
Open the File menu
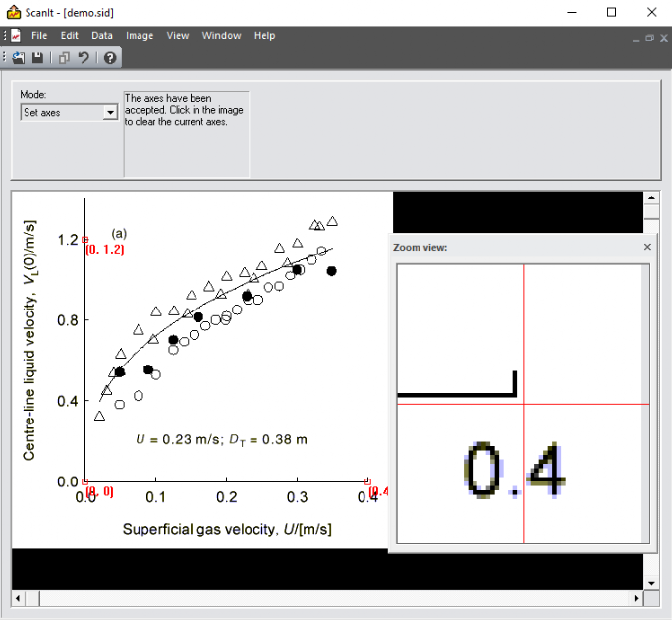[x=39, y=36]
